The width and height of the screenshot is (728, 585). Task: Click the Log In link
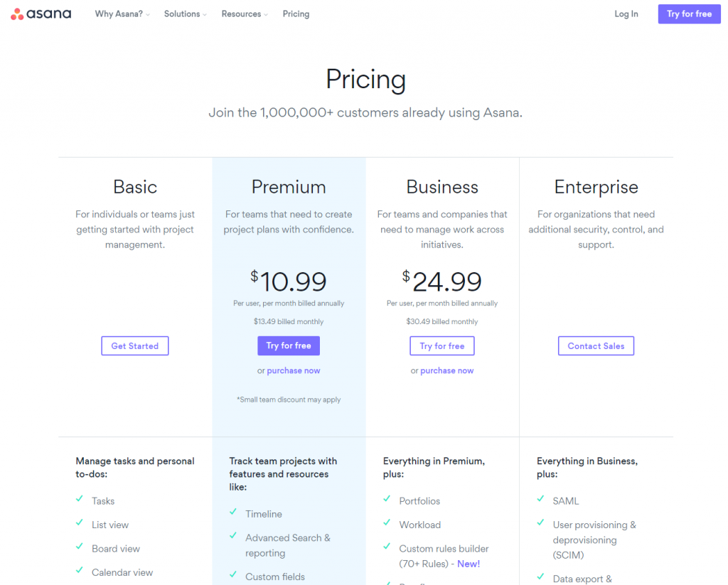pos(626,14)
